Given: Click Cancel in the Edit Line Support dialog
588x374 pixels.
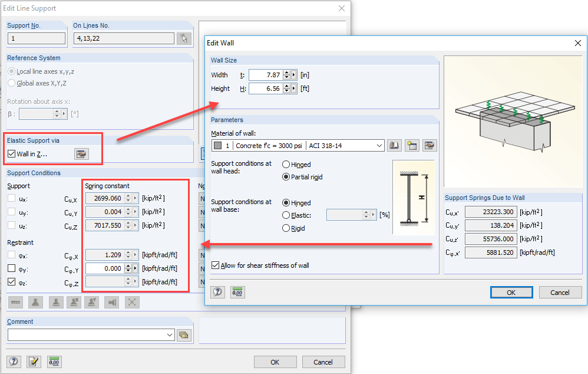Looking at the screenshot, I should 323,362.
